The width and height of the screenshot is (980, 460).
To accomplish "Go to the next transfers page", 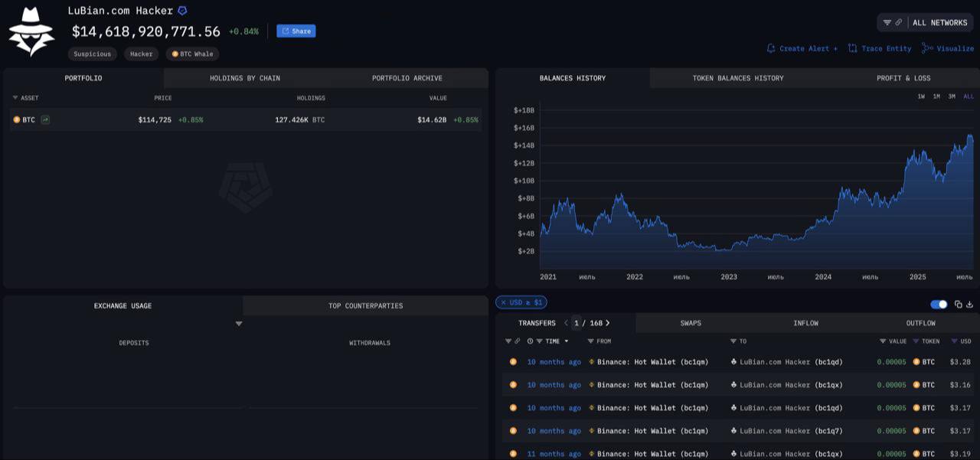I will click(x=608, y=323).
